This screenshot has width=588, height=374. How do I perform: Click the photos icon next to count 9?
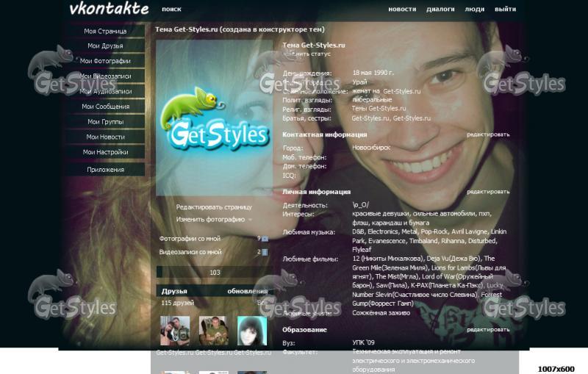(x=265, y=239)
